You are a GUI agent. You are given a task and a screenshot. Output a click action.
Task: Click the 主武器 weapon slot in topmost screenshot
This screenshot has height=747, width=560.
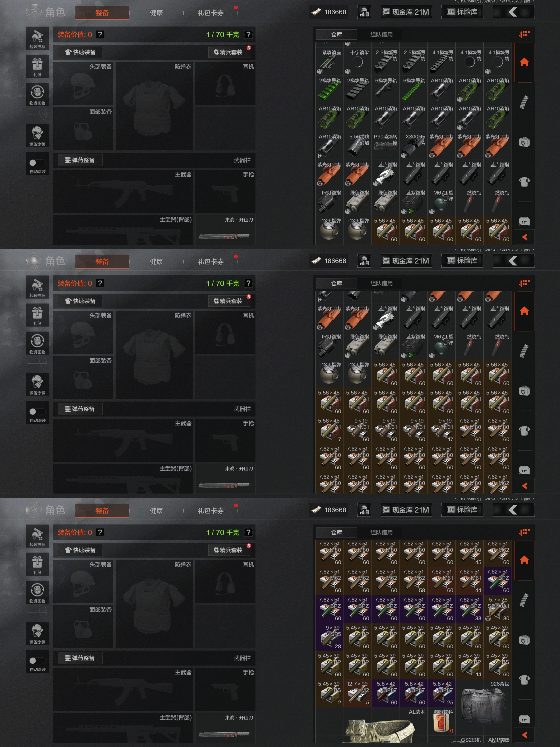(123, 191)
